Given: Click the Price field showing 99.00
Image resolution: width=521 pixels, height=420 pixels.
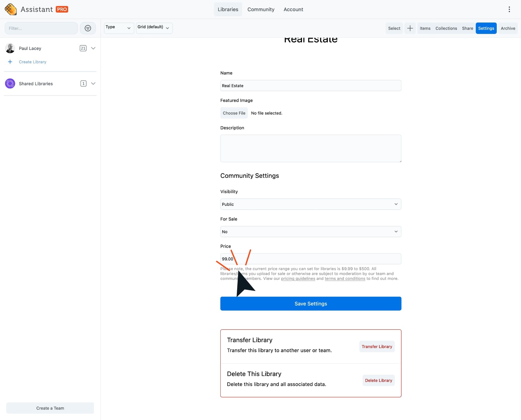Looking at the screenshot, I should click(x=311, y=259).
